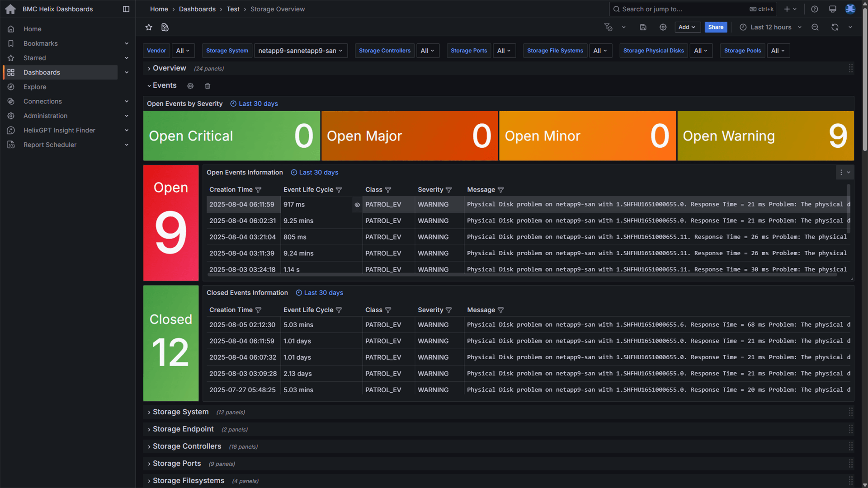Open Explore in the sidebar

[x=35, y=87]
